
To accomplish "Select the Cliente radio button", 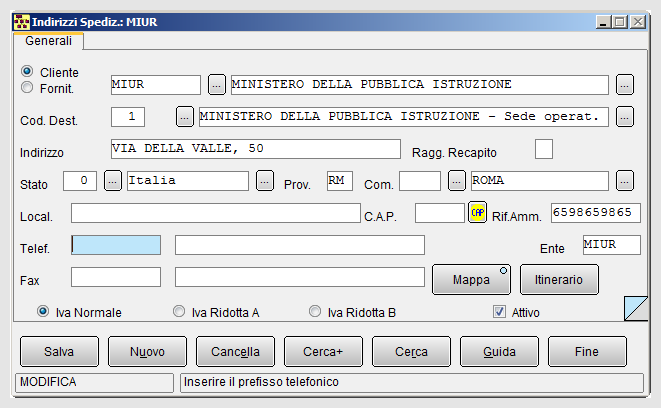I will point(27,71).
